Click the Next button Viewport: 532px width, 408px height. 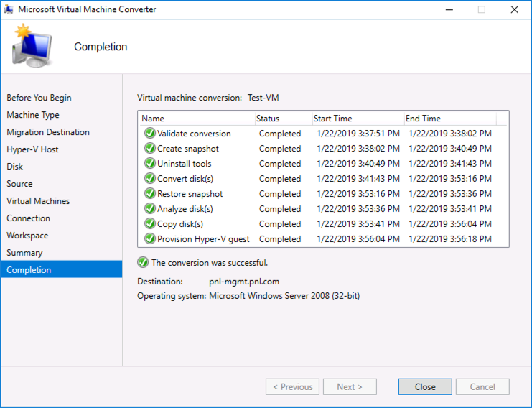coord(350,387)
